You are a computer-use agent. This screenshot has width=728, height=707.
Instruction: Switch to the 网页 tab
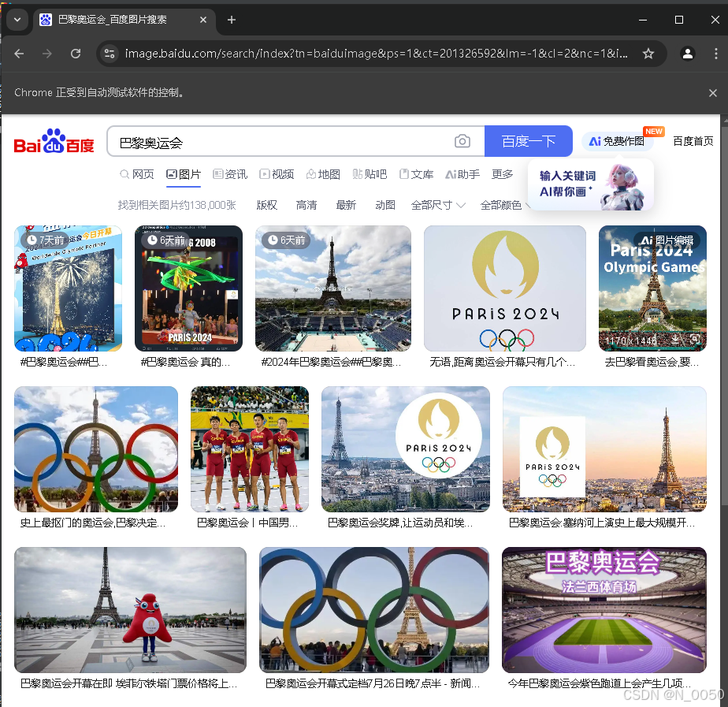click(137, 174)
